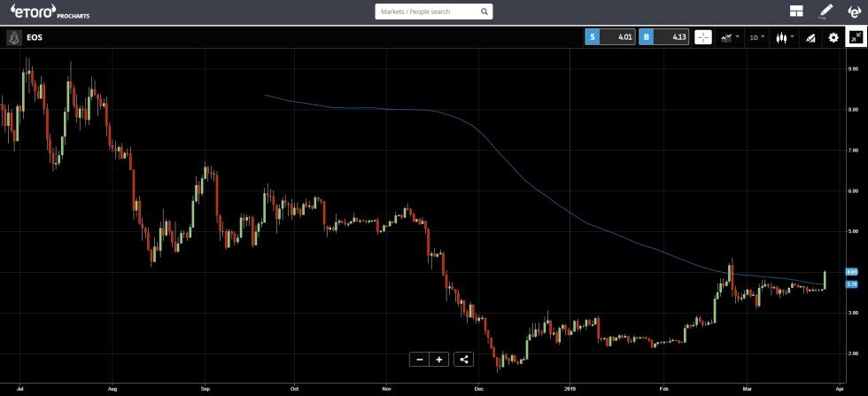868x396 pixels.
Task: Zoom in with the plus button
Action: point(439,359)
